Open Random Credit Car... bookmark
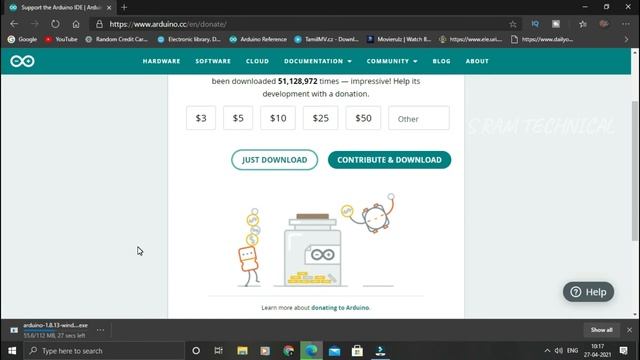The height and width of the screenshot is (360, 640). pos(116,39)
